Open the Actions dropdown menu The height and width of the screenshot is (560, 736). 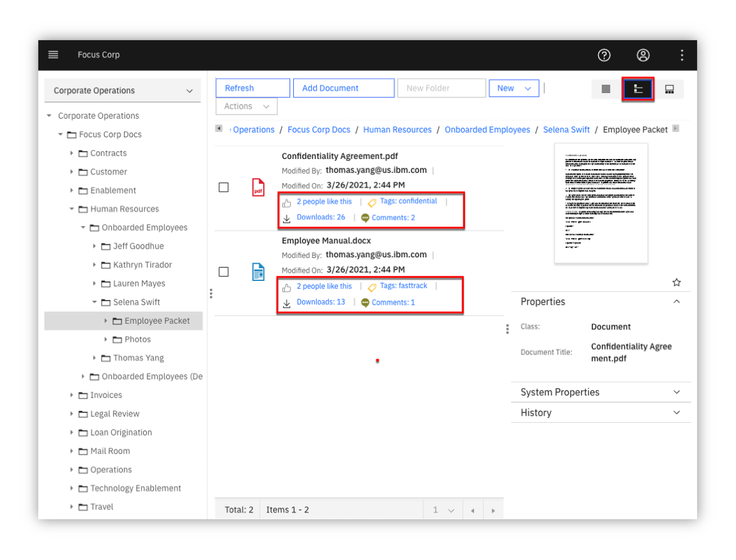247,107
